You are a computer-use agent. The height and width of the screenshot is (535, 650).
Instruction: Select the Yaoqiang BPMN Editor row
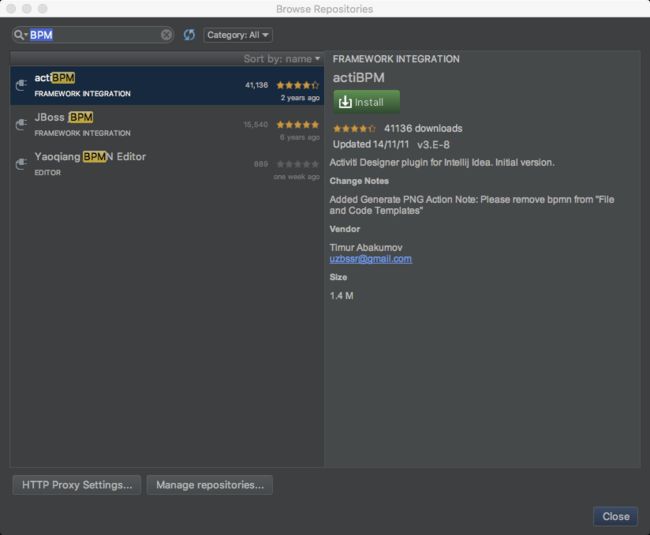pos(167,165)
